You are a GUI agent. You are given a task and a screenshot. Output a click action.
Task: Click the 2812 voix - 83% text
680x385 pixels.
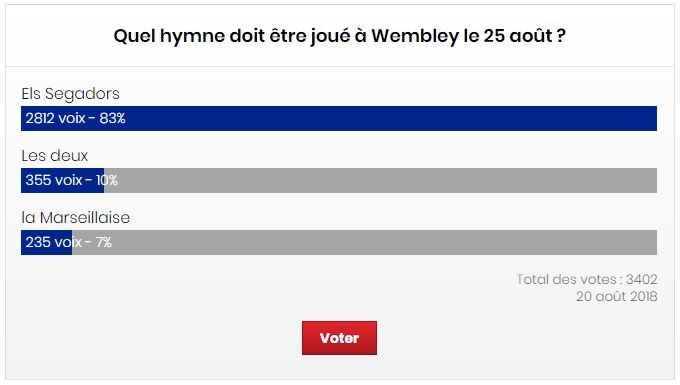tap(75, 118)
